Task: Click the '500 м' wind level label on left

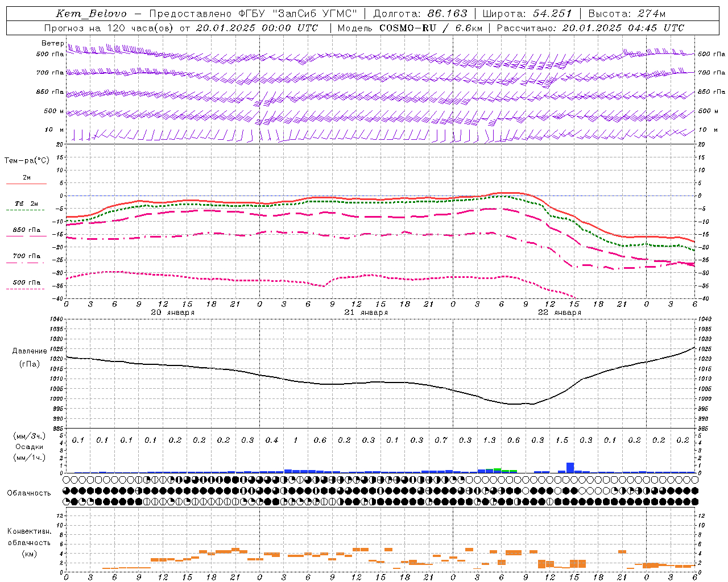Action: [x=55, y=111]
